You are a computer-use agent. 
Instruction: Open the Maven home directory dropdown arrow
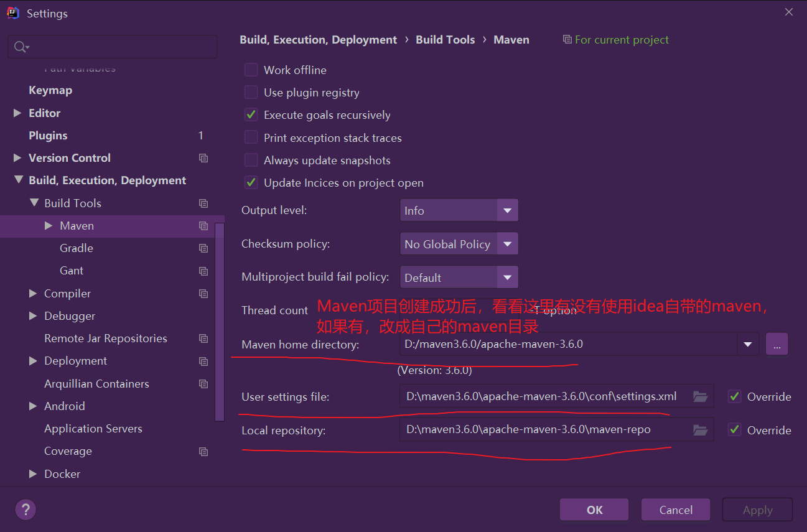click(748, 344)
